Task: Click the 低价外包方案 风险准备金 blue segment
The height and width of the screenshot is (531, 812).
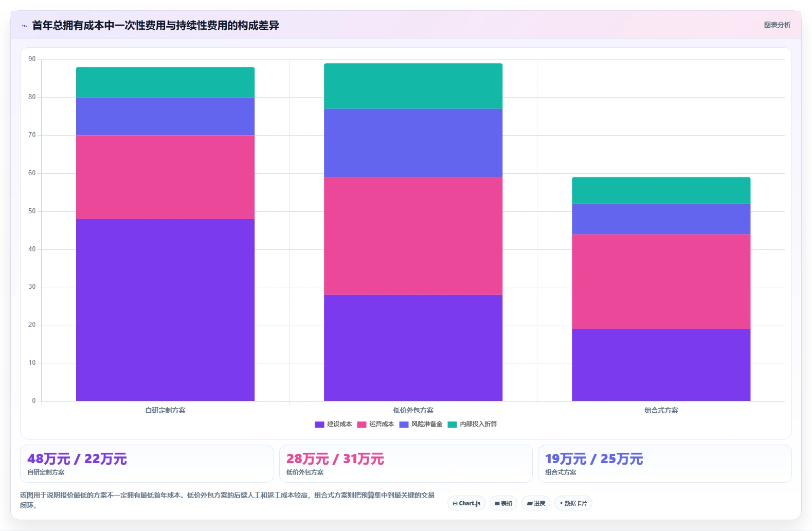Action: [x=413, y=143]
